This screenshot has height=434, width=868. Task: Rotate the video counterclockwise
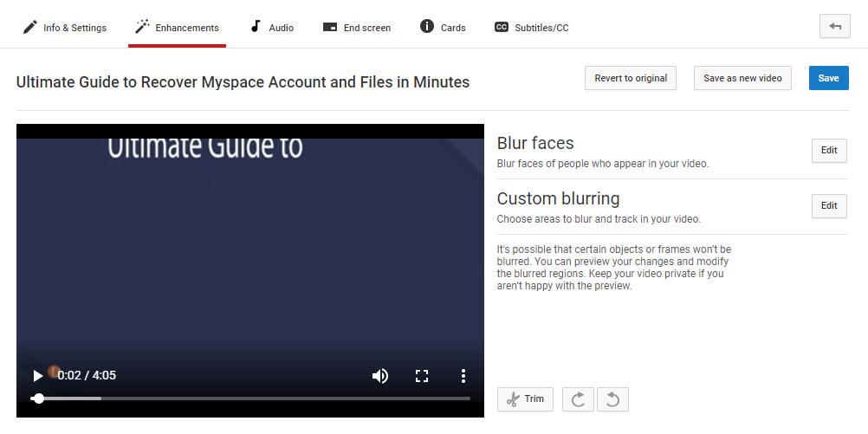click(x=612, y=399)
